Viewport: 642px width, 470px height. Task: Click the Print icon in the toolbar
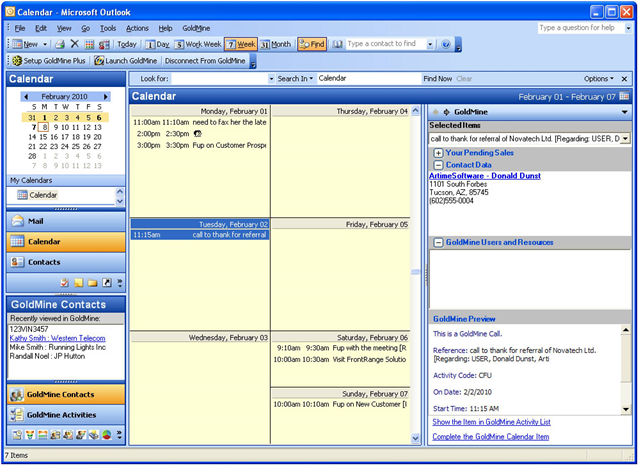pos(60,45)
